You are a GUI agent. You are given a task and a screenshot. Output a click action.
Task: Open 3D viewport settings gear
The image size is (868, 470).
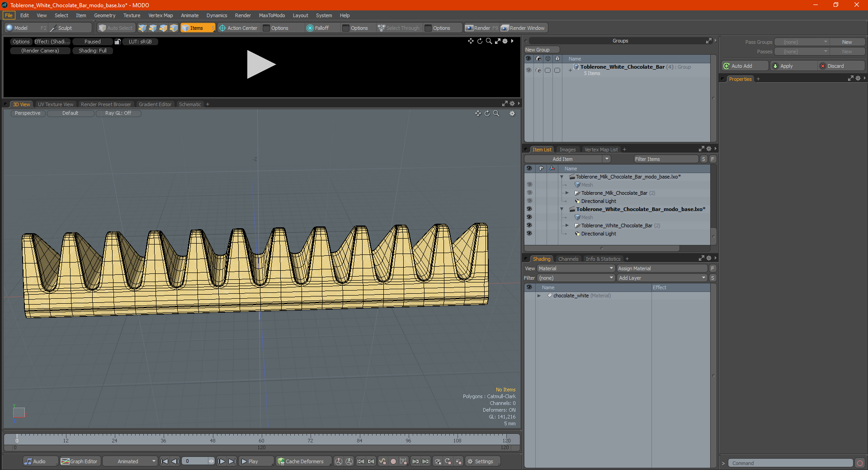512,113
